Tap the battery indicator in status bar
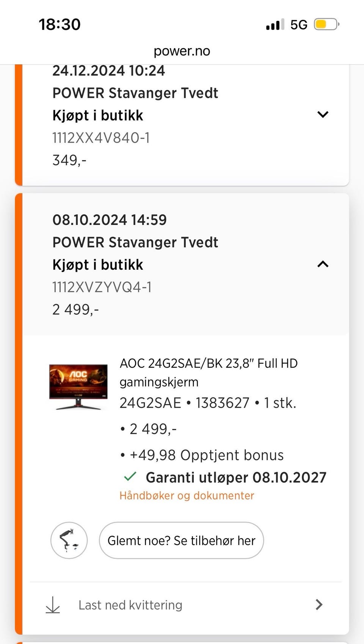Screen dimensions: 364x644 pyautogui.click(x=326, y=25)
